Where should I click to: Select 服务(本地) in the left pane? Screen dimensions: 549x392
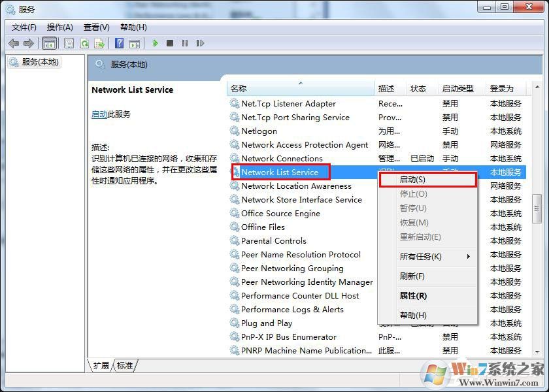(41, 62)
